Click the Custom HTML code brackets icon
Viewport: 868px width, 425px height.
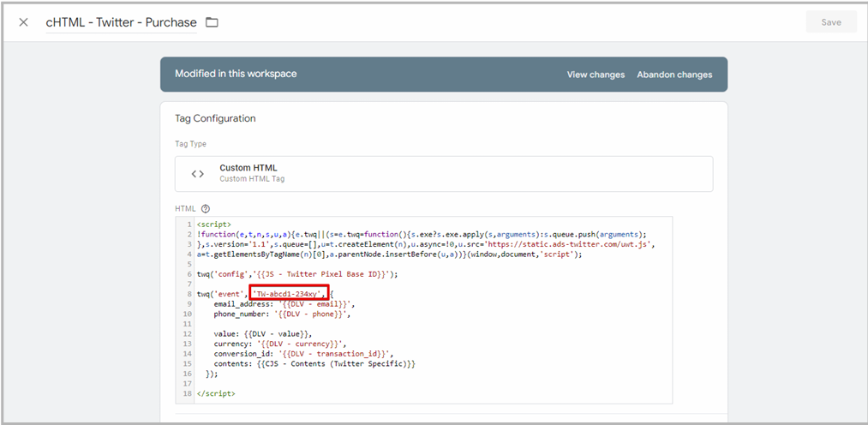198,174
